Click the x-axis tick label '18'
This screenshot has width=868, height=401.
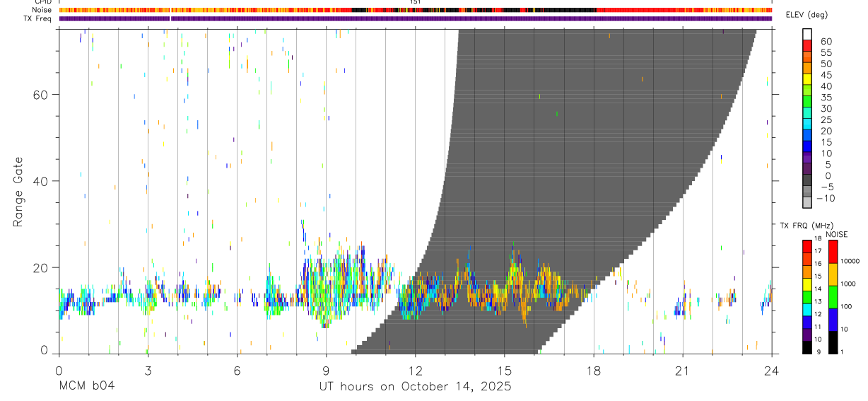(x=593, y=371)
